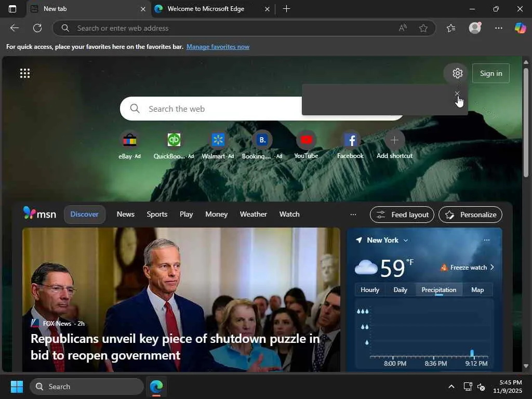Click Edge icon in the taskbar

pos(156,387)
